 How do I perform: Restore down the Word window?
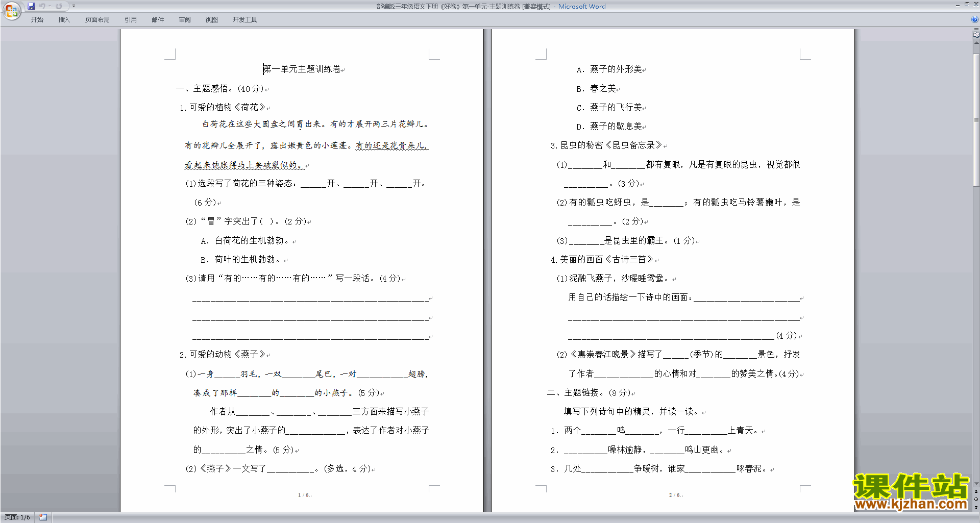coord(967,4)
